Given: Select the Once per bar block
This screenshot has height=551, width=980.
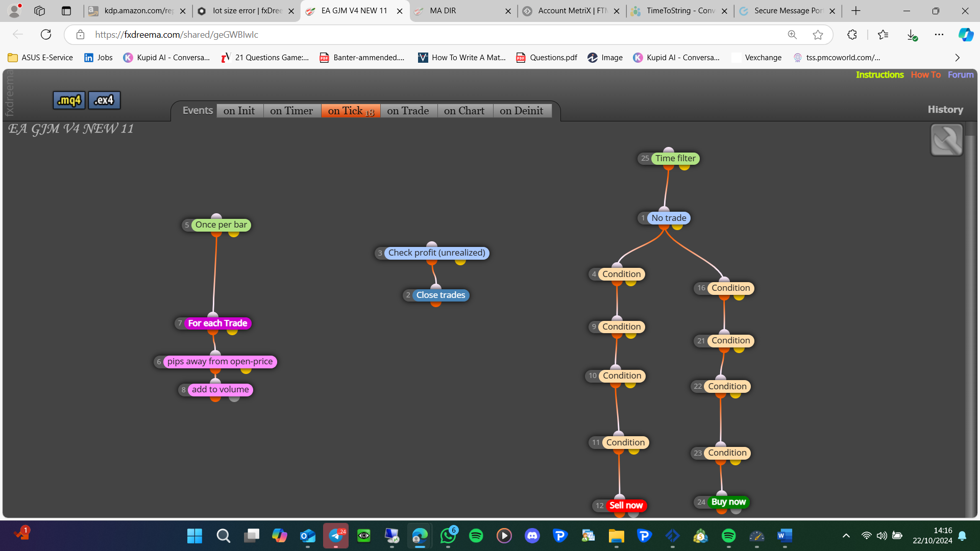Looking at the screenshot, I should click(221, 224).
